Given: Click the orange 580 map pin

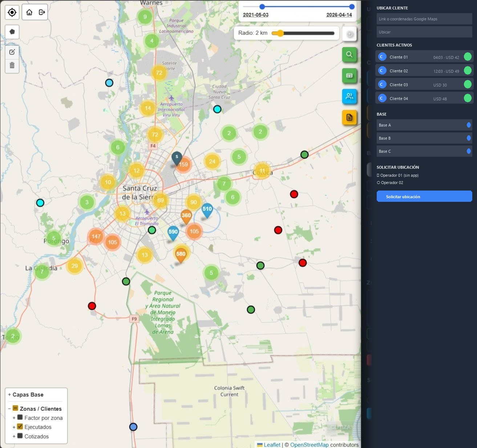Looking at the screenshot, I should (181, 256).
